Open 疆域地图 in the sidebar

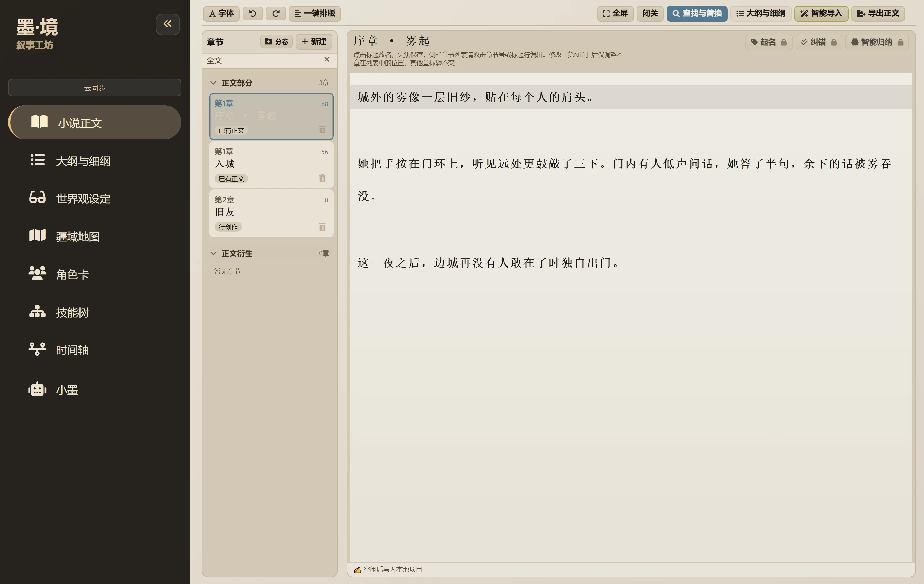95,236
